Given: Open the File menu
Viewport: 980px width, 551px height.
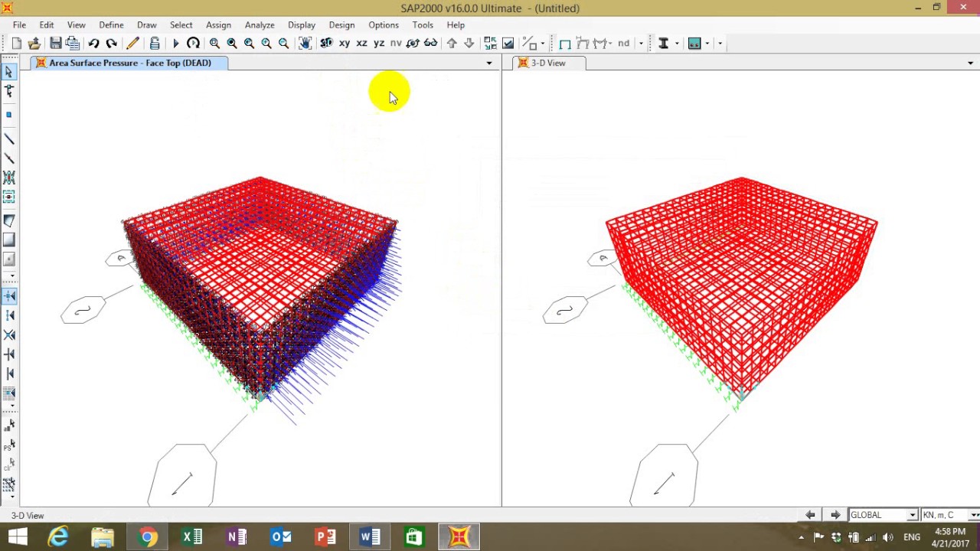Looking at the screenshot, I should coord(19,25).
